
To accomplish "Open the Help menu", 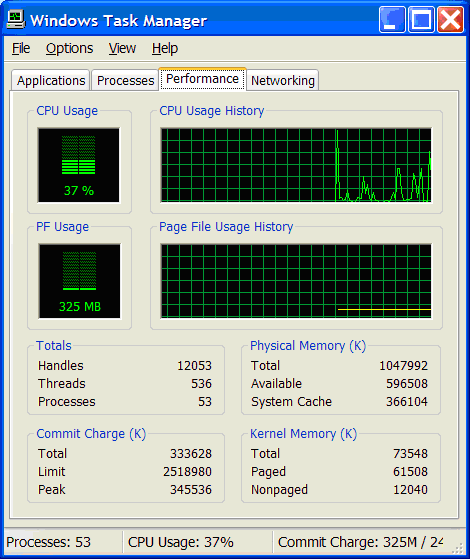I will click(165, 48).
